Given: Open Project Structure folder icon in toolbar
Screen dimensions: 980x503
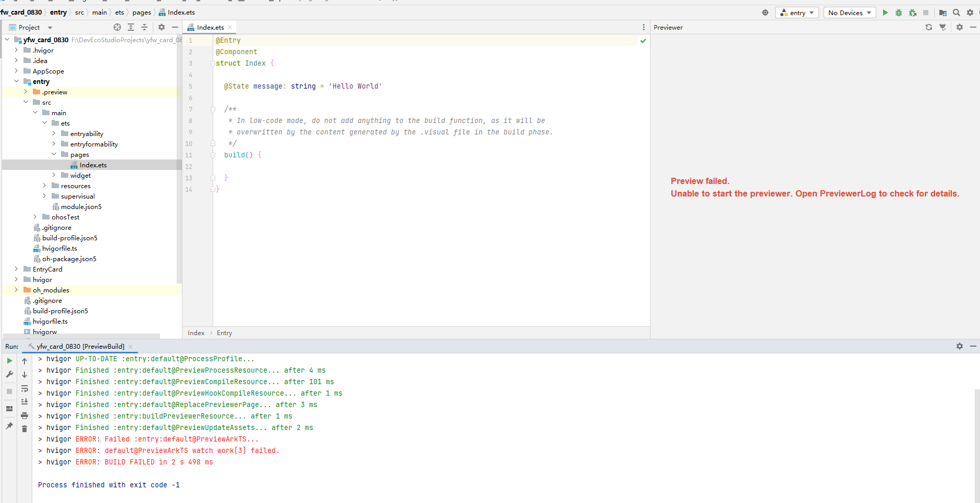Looking at the screenshot, I should click(x=942, y=13).
